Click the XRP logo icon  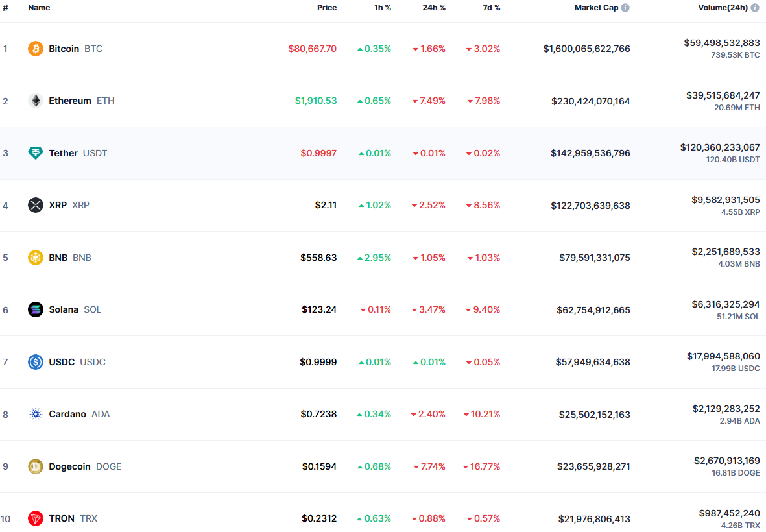pos(36,205)
